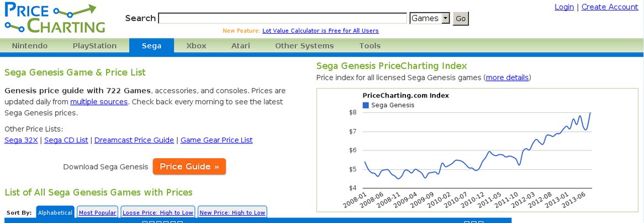
Task: Click the search input field
Action: [x=283, y=18]
